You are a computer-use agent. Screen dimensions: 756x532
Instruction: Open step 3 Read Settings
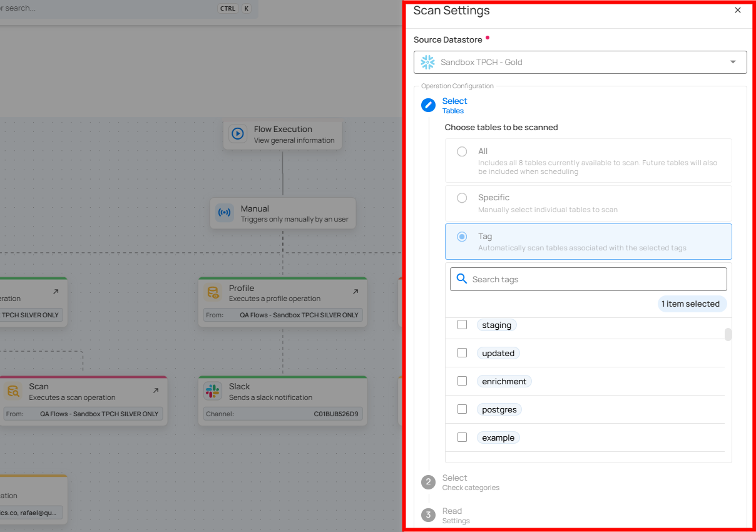point(453,515)
